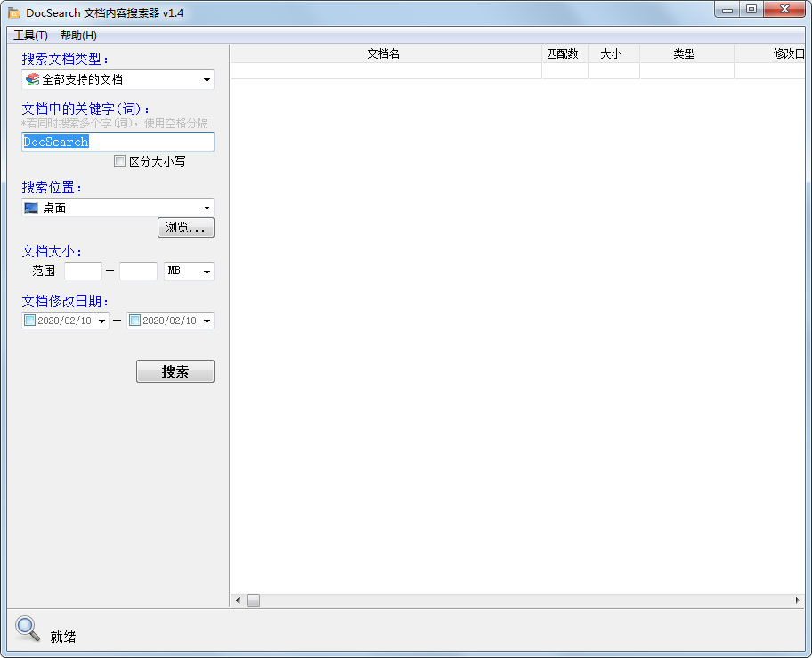Click the horizontal scrollbar thumb

[x=253, y=601]
